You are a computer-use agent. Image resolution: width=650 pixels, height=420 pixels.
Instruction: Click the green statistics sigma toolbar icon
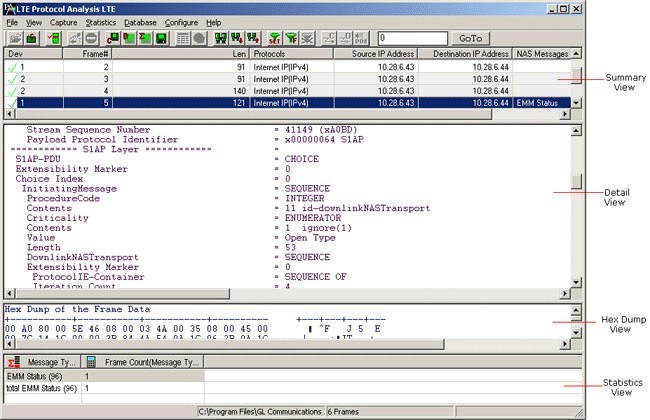tap(143, 37)
